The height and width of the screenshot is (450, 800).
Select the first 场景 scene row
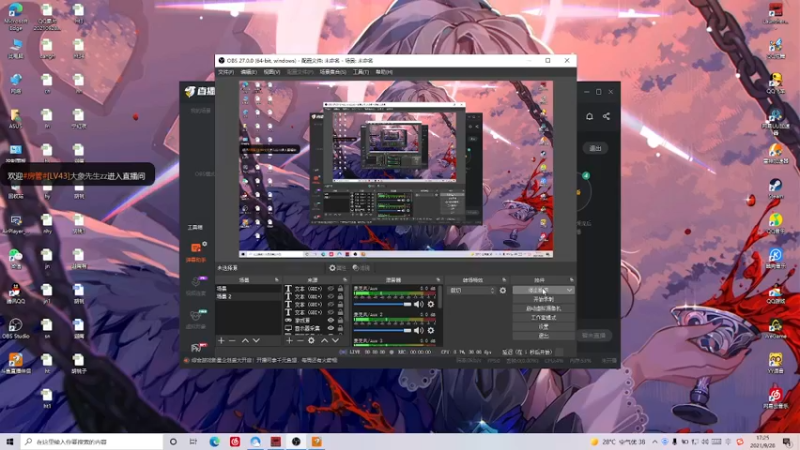point(248,289)
